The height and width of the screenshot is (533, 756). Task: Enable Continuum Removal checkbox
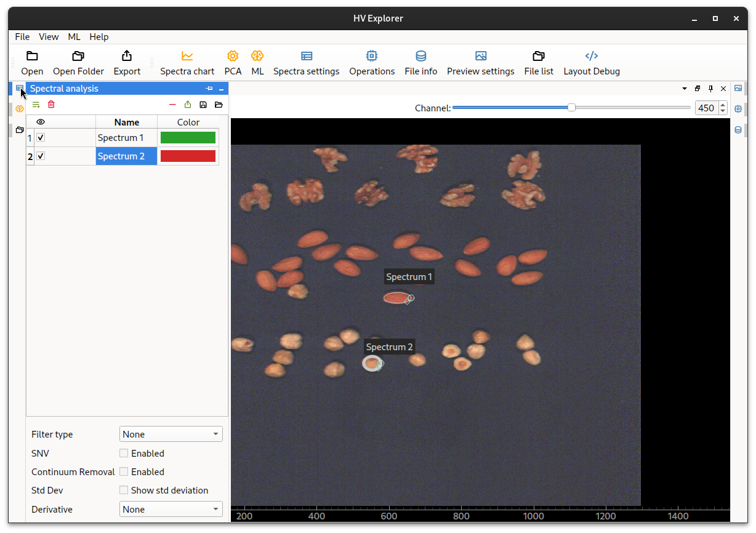pos(124,471)
